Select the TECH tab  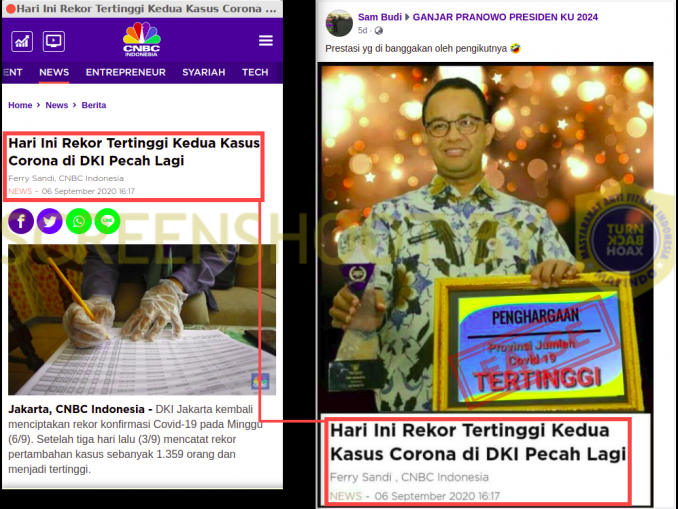255,72
